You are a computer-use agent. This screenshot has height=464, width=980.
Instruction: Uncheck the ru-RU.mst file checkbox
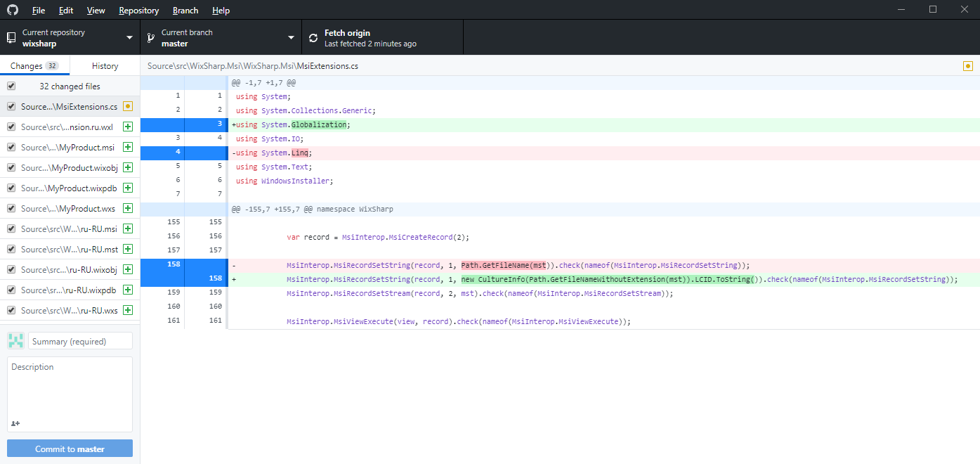(11, 249)
